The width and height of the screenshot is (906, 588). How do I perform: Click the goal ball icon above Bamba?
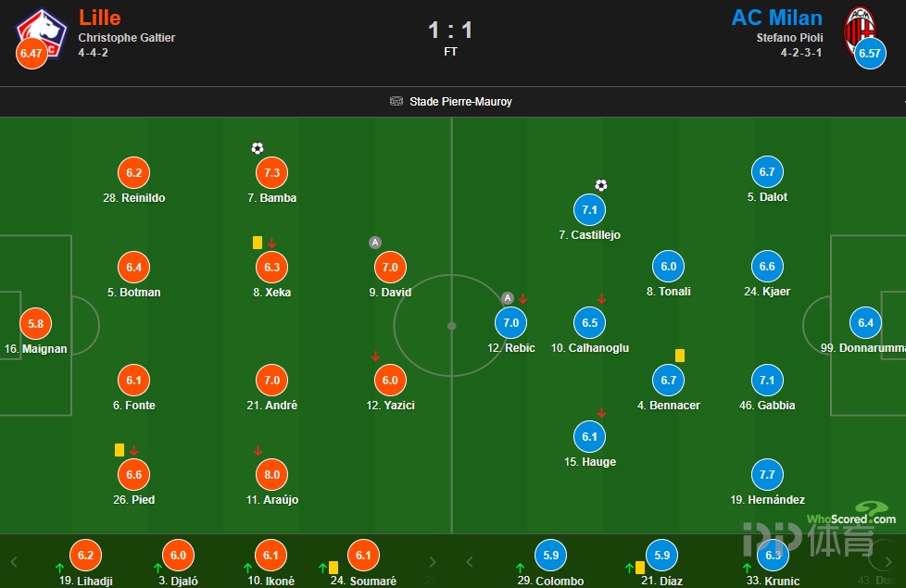[x=258, y=148]
